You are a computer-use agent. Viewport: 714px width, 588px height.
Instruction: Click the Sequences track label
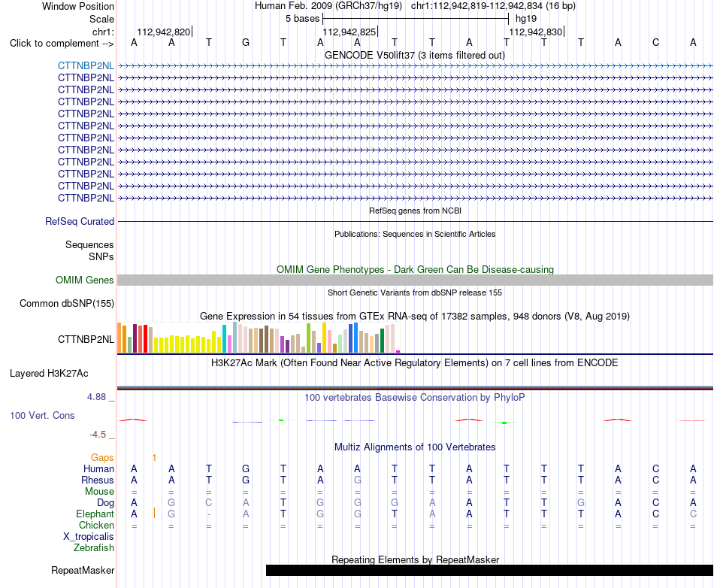tap(89, 244)
